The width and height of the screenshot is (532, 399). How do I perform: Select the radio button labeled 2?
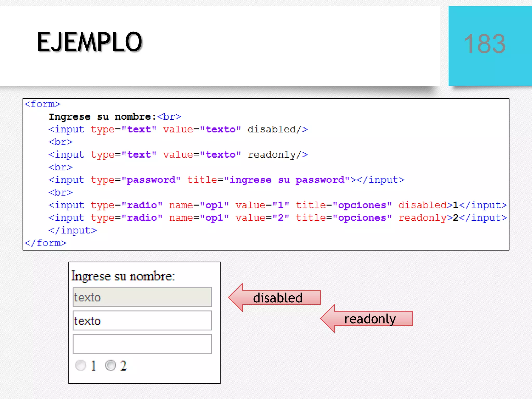[111, 365]
